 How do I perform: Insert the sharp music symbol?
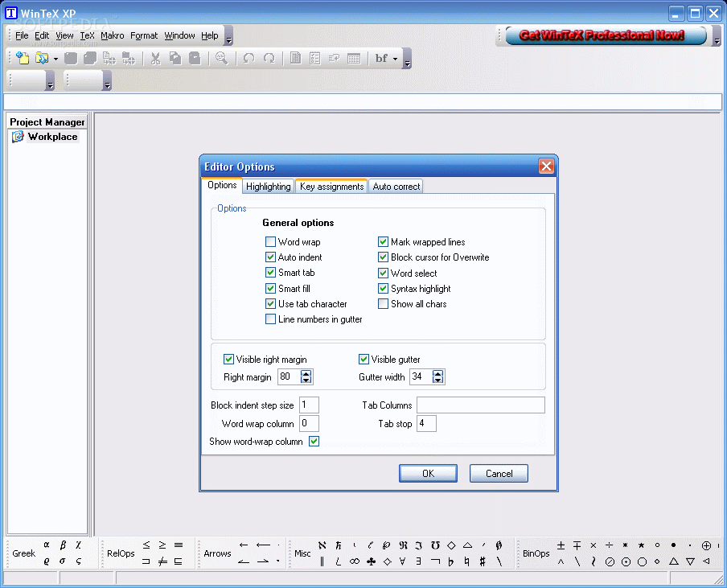pos(483,561)
